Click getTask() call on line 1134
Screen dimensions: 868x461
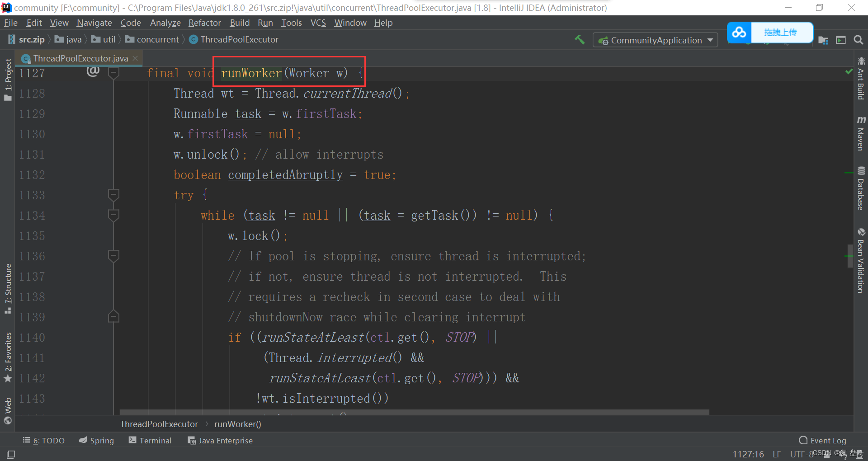[443, 216]
